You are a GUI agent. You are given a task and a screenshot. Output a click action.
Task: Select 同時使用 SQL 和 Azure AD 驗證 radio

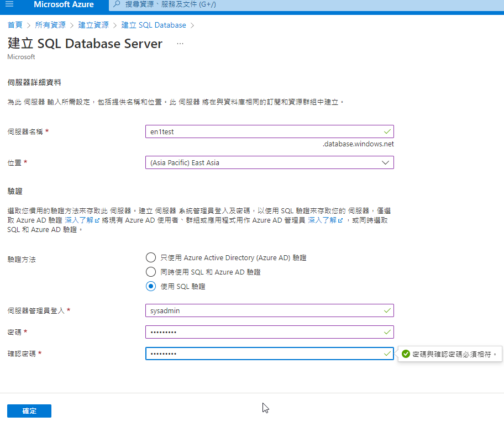tap(151, 272)
